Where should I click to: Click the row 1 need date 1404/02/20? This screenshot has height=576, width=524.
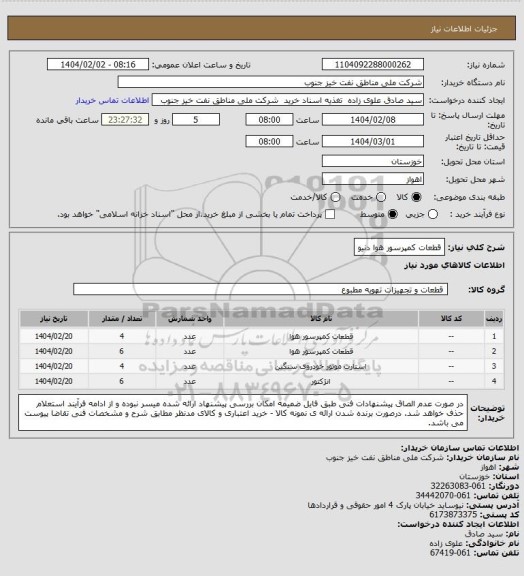(x=54, y=336)
